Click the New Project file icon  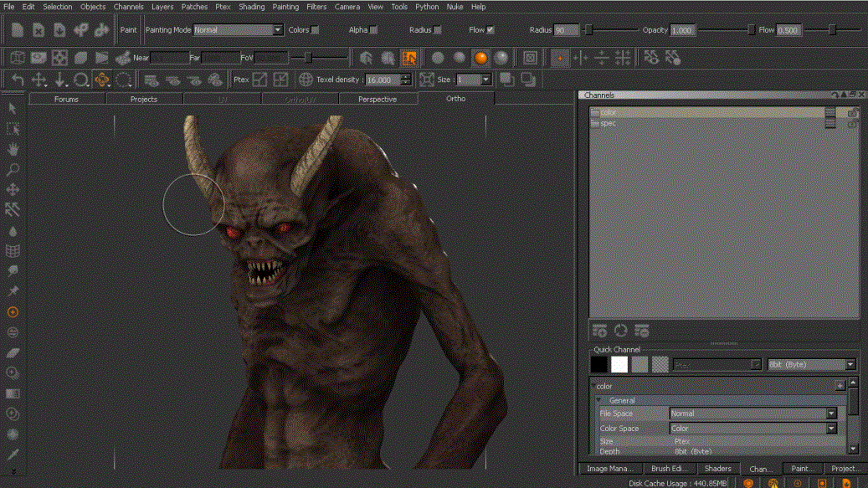18,30
